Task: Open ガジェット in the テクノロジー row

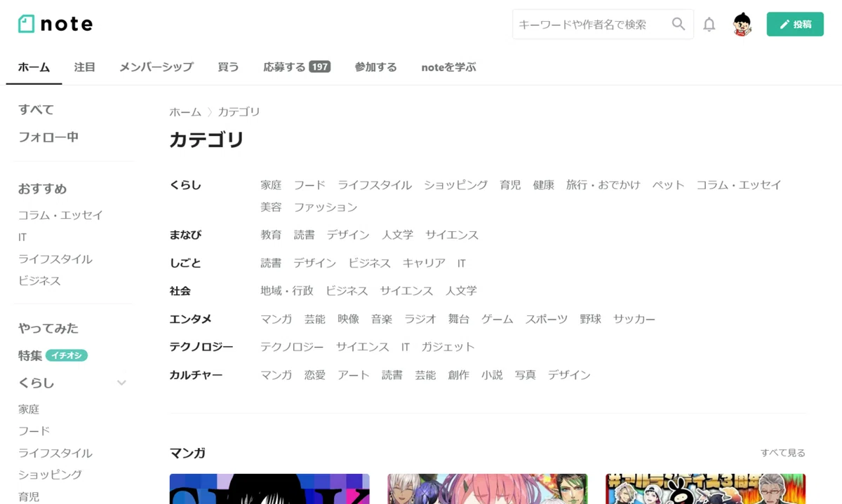Action: click(448, 347)
